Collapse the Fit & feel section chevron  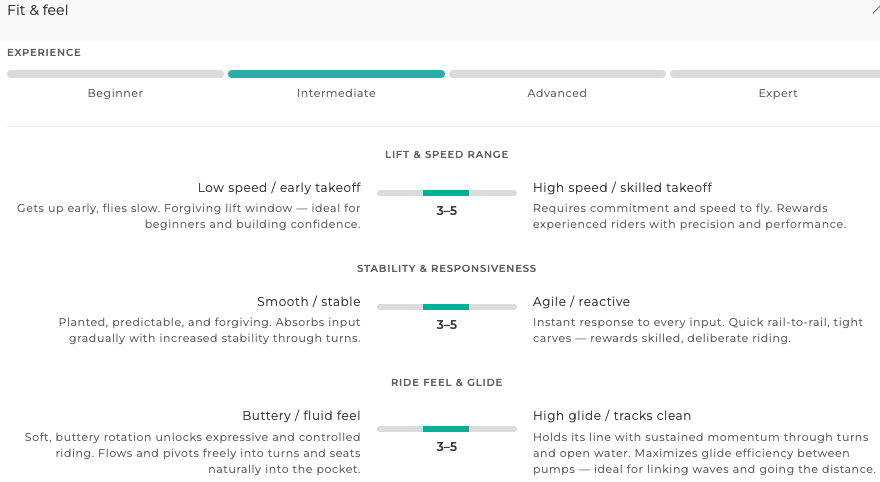pyautogui.click(x=876, y=10)
